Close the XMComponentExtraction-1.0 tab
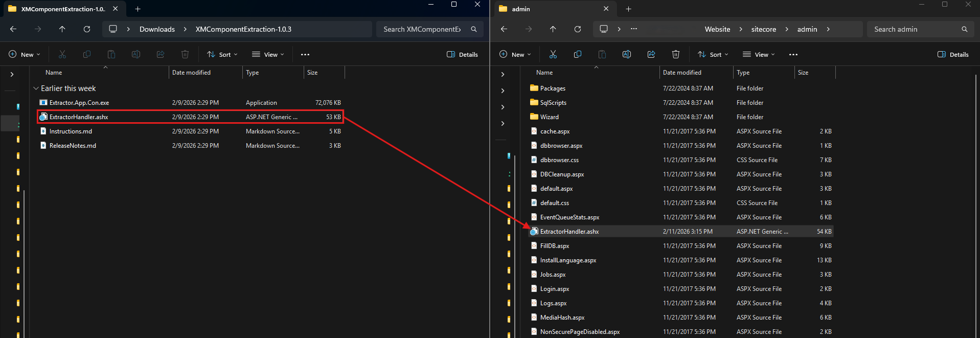Screen dimensions: 980x338 [115, 9]
